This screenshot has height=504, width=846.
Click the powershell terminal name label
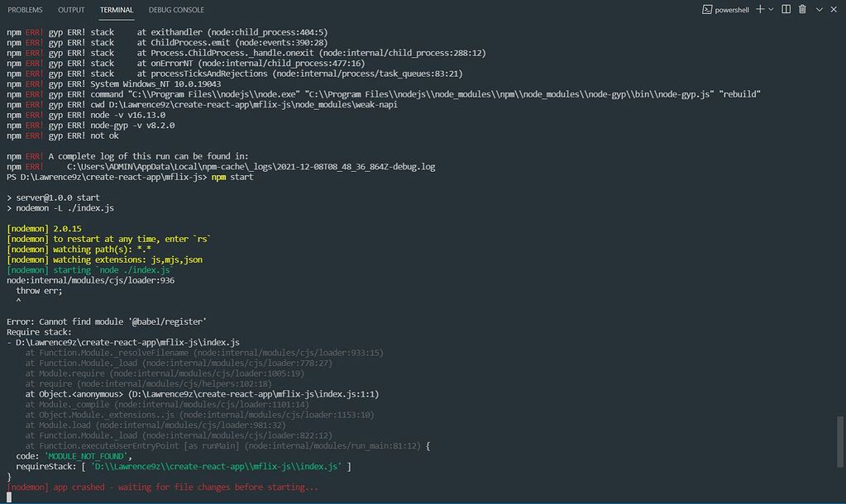point(732,9)
